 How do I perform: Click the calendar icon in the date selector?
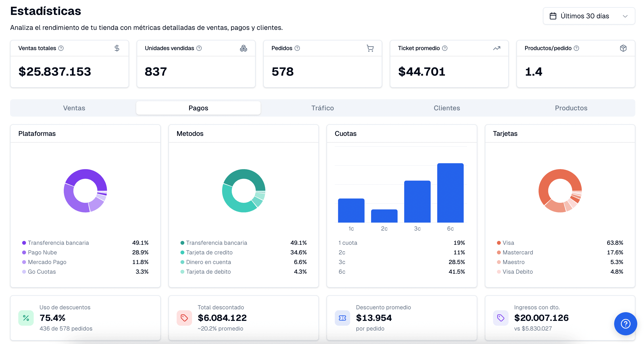553,16
